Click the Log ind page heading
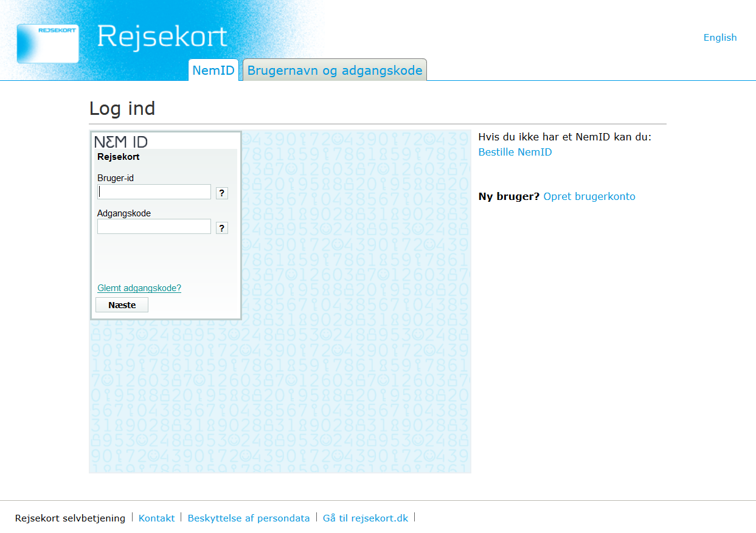The width and height of the screenshot is (756, 533). pos(122,108)
